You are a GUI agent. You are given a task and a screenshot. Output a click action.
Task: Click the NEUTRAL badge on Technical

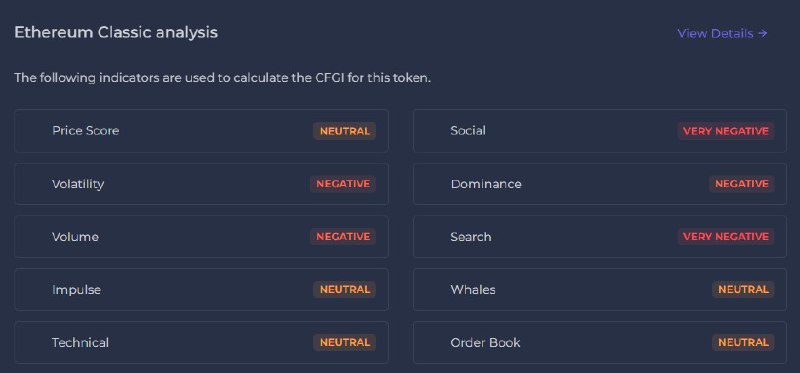pyautogui.click(x=344, y=342)
